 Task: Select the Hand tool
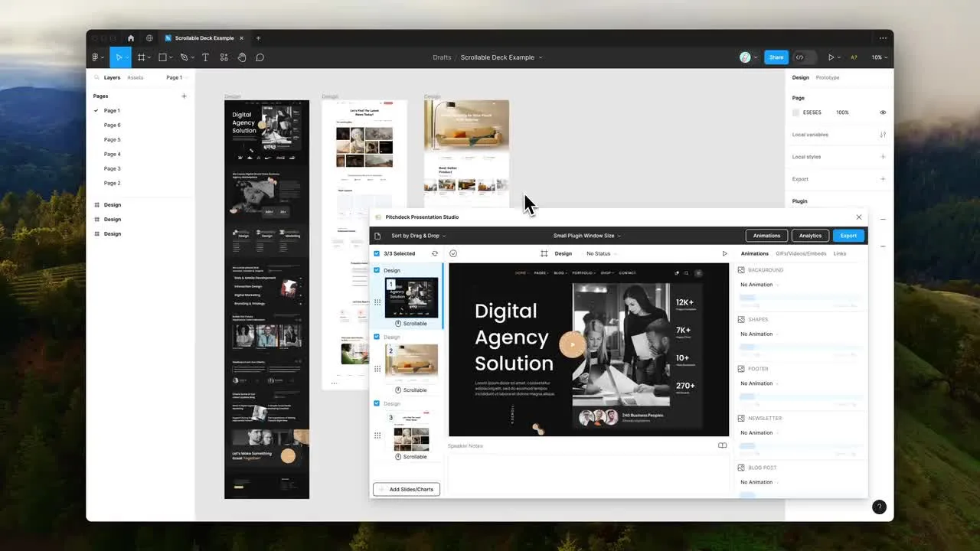(242, 57)
